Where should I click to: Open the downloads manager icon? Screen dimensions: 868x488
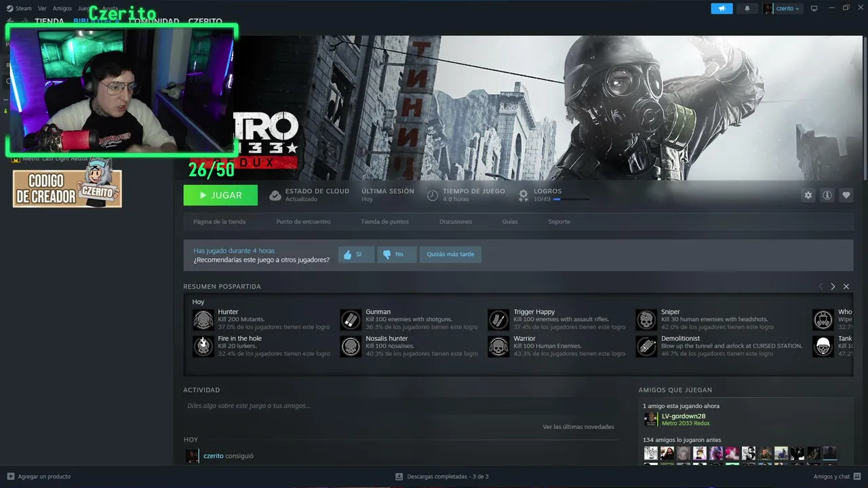click(x=399, y=476)
